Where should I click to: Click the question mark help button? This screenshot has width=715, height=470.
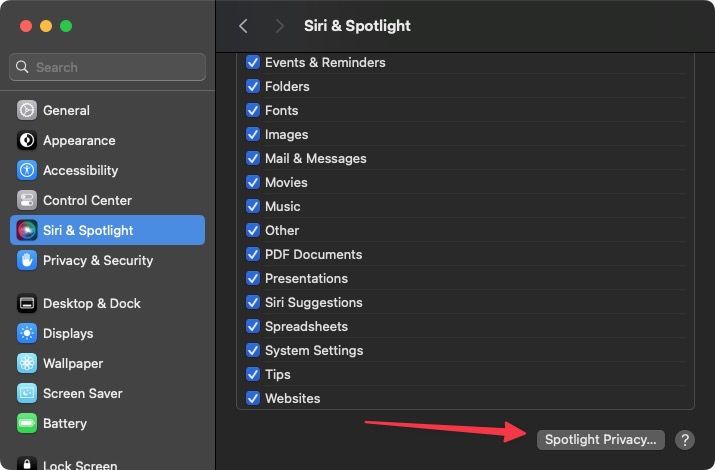tap(684, 440)
